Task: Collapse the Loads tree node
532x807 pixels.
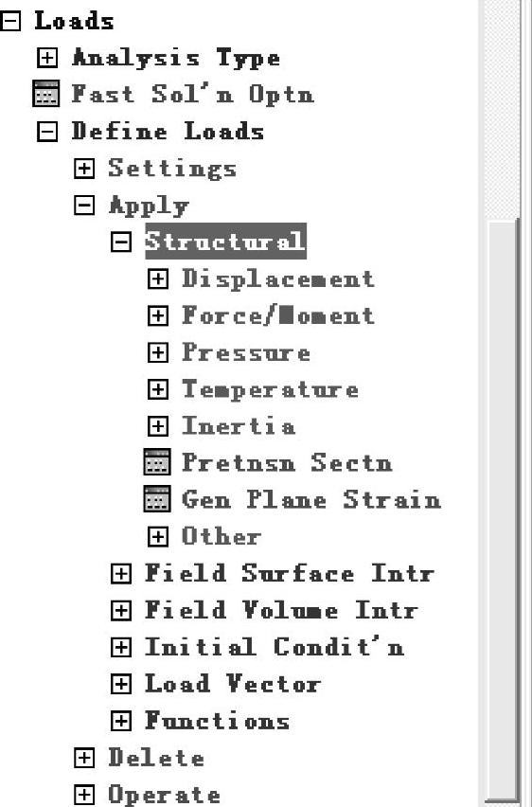Action: [9, 21]
